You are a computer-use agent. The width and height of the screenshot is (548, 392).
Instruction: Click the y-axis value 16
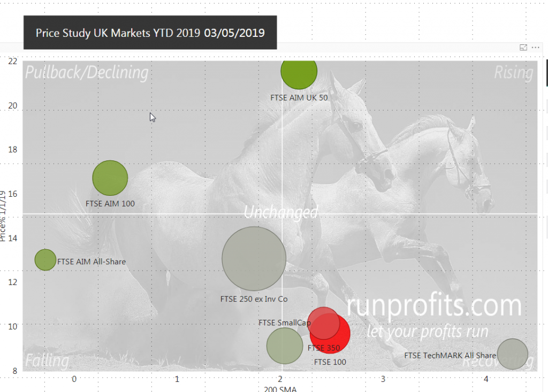click(x=13, y=194)
